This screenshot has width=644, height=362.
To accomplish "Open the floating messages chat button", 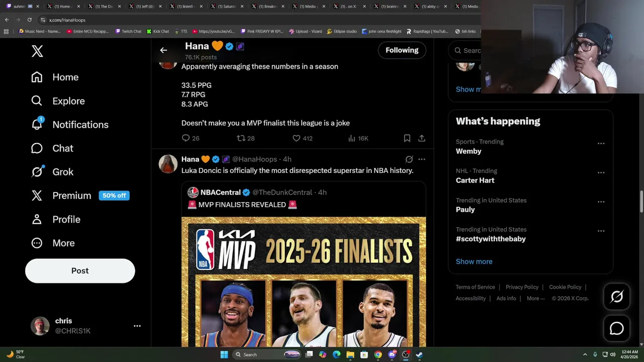I will (x=616, y=328).
